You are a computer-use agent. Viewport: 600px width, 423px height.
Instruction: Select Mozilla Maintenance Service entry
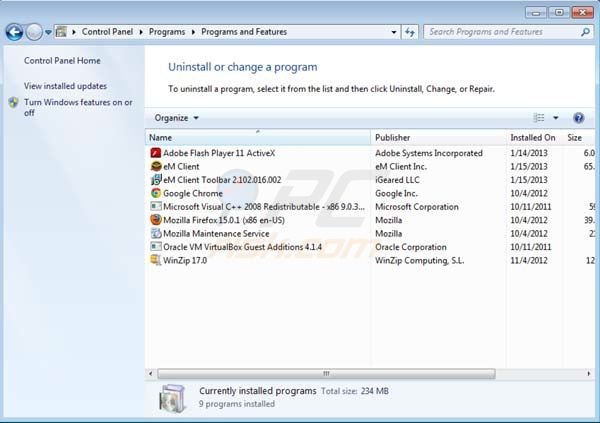tap(216, 234)
